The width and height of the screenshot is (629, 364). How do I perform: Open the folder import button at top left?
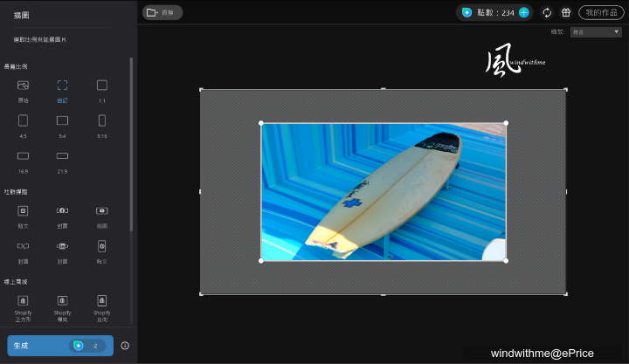coord(162,12)
